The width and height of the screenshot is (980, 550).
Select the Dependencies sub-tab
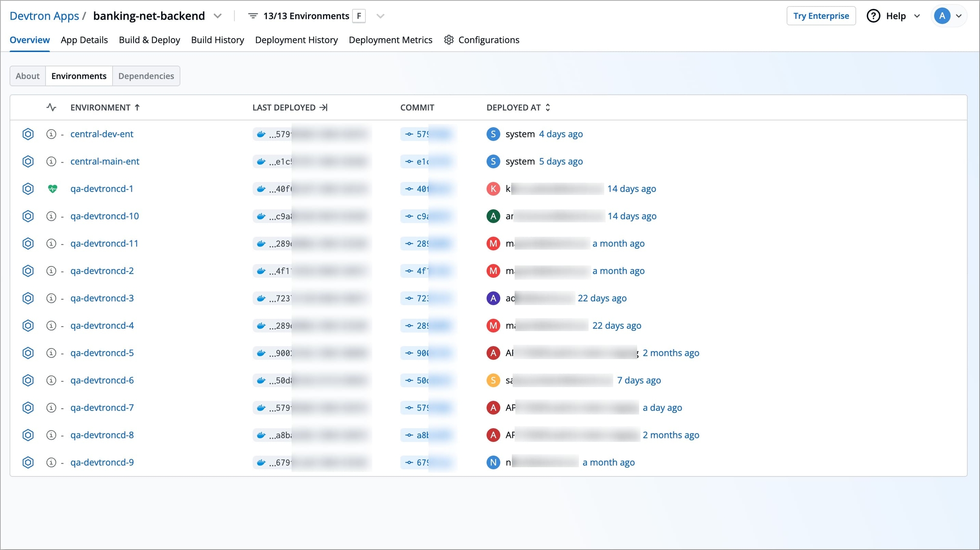point(146,76)
